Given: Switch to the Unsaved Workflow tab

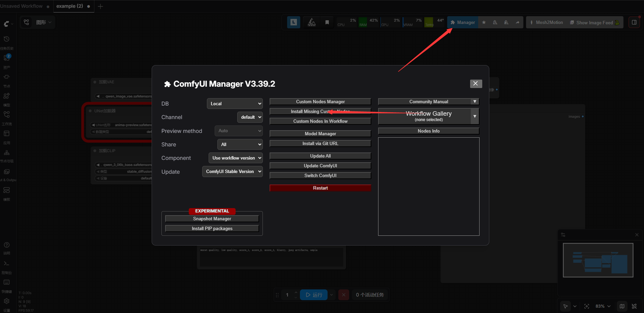Looking at the screenshot, I should point(21,6).
